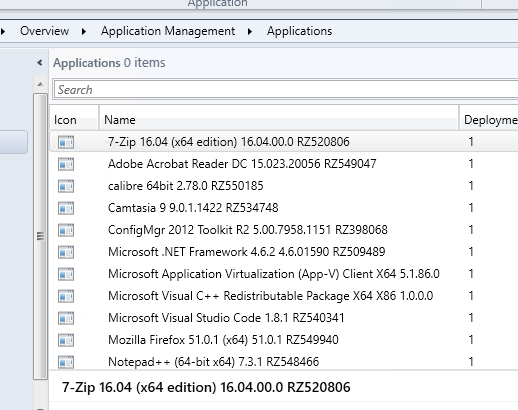Click the calibre 64bit row icon
The width and height of the screenshot is (518, 410).
(66, 186)
